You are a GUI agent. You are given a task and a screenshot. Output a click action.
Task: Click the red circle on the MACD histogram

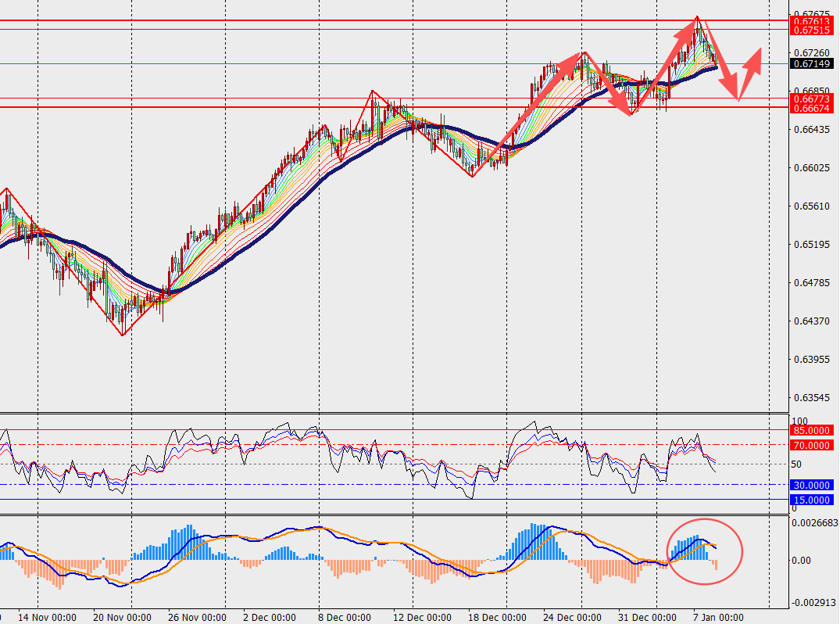click(x=706, y=550)
